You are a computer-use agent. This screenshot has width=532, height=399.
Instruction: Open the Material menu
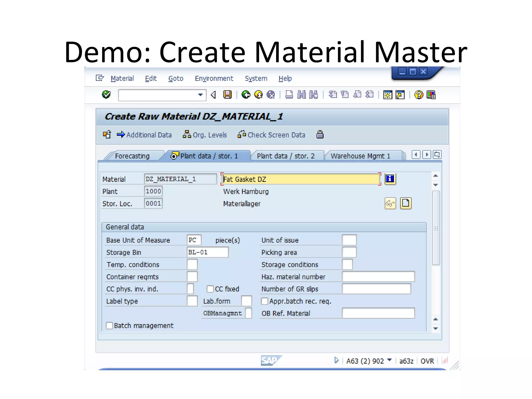(122, 78)
